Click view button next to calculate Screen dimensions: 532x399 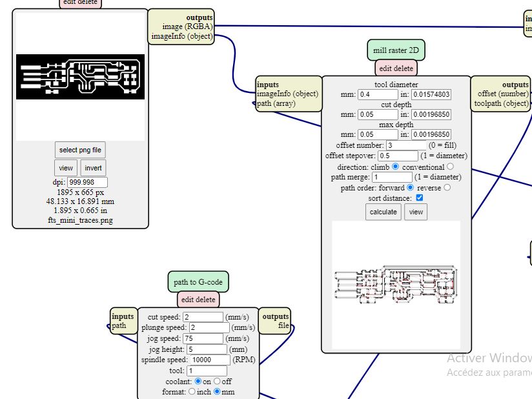click(x=416, y=212)
